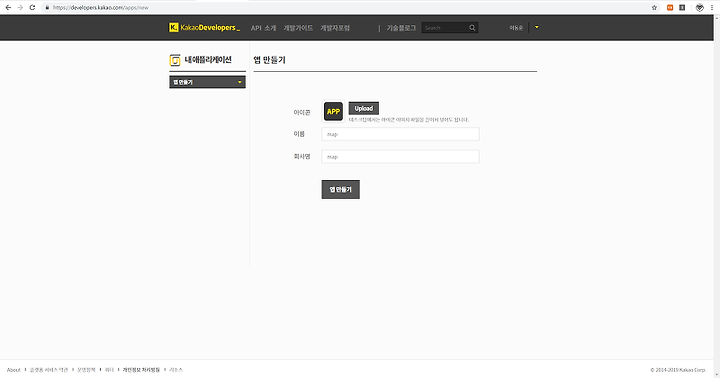The image size is (720, 378).
Task: Click the 개인정보 처리방침 footer link
Action: pyautogui.click(x=141, y=370)
